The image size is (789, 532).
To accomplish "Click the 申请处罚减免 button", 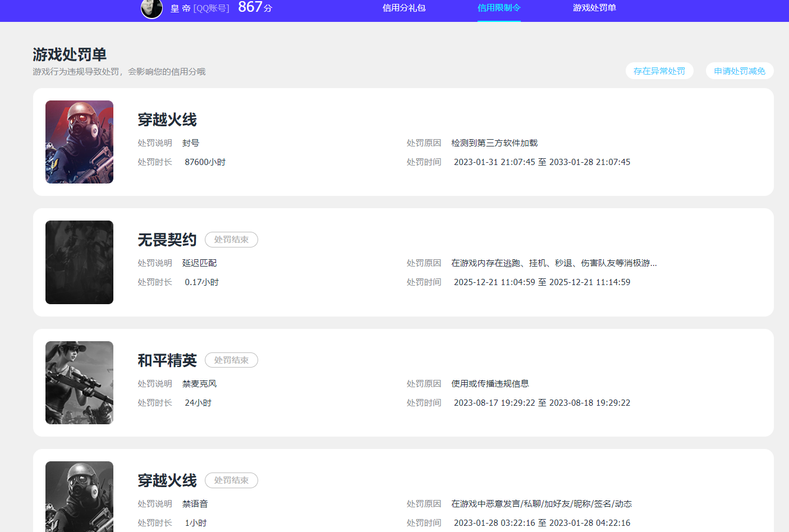I will (739, 71).
